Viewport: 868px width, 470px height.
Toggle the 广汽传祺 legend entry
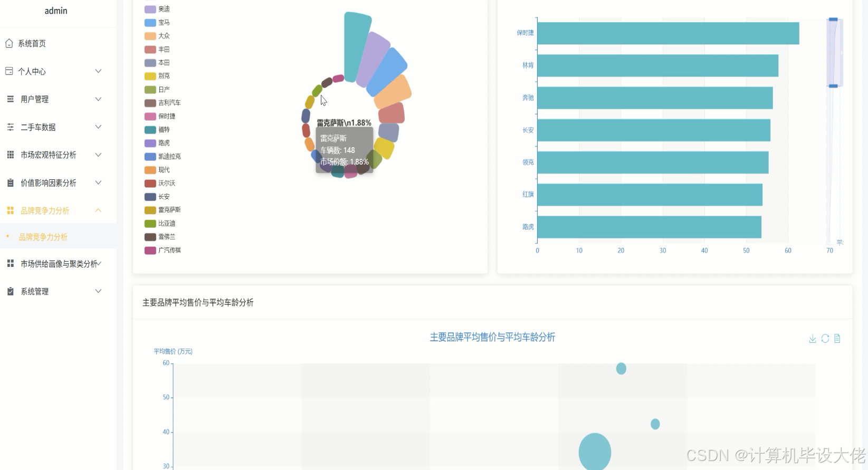163,251
